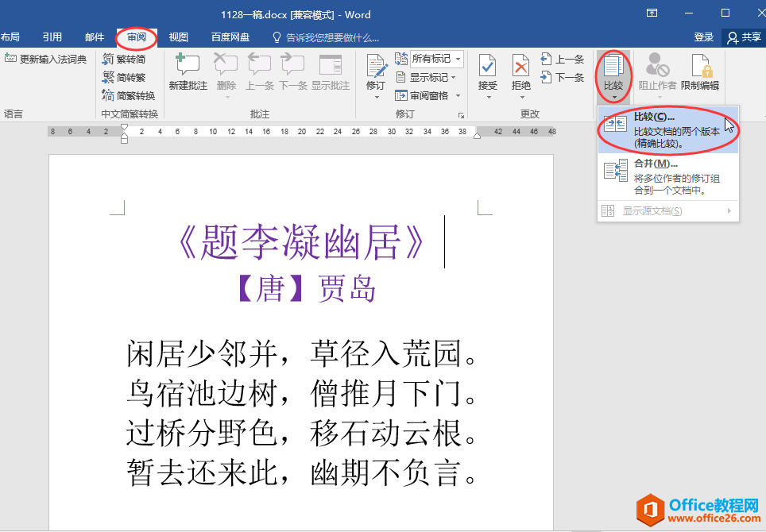
Task: Expand the 接受 dropdown arrow
Action: (x=488, y=97)
